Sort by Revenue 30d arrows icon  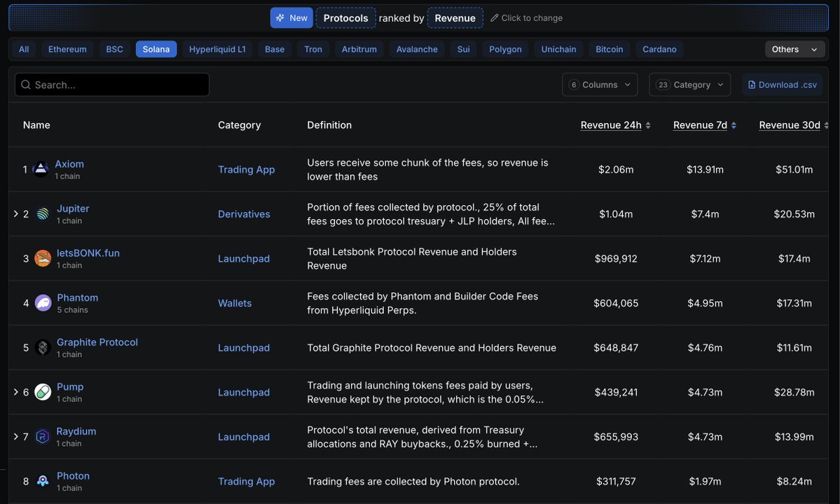[x=826, y=125]
